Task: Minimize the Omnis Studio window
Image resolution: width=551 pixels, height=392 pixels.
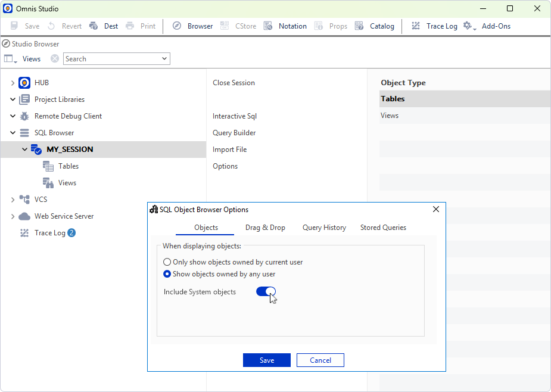Action: pos(483,8)
